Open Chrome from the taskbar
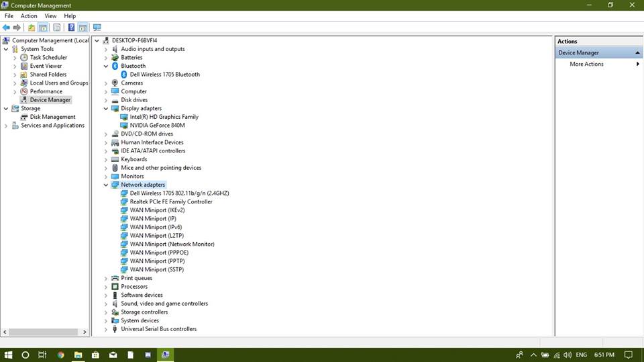Viewport: 644px width, 362px height. pos(61,355)
